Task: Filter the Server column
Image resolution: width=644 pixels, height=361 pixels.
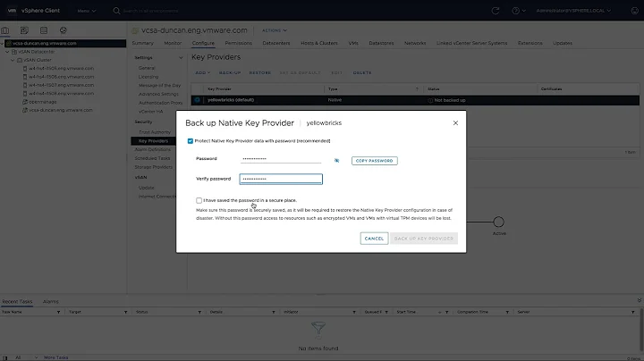Action: pyautogui.click(x=632, y=312)
